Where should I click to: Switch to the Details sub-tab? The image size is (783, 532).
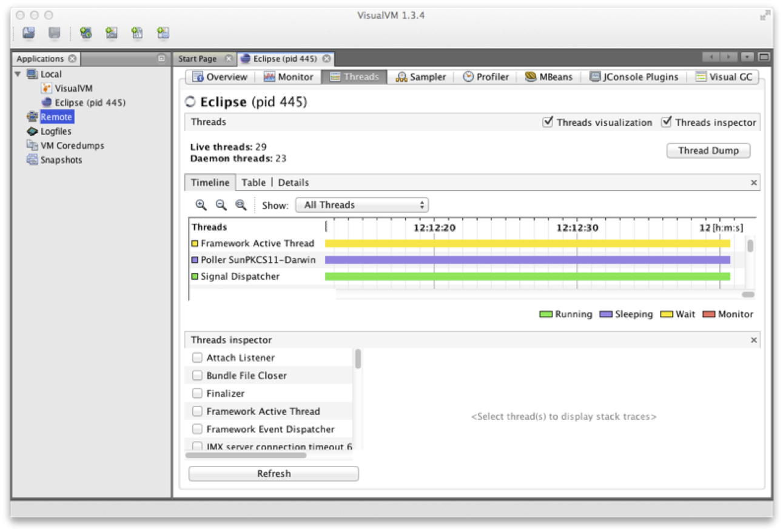tap(294, 183)
